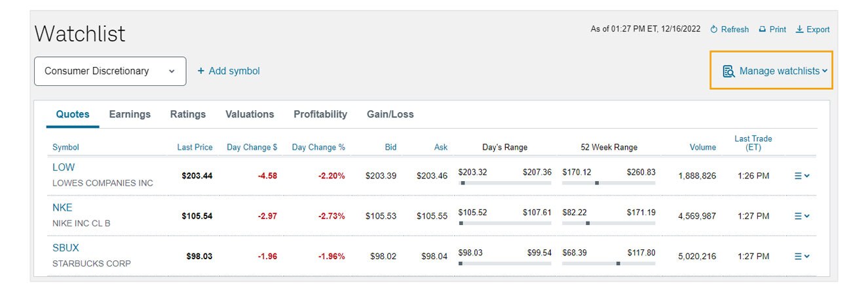This screenshot has width=868, height=292.
Task: Open the NKE symbol link
Action: tap(62, 208)
